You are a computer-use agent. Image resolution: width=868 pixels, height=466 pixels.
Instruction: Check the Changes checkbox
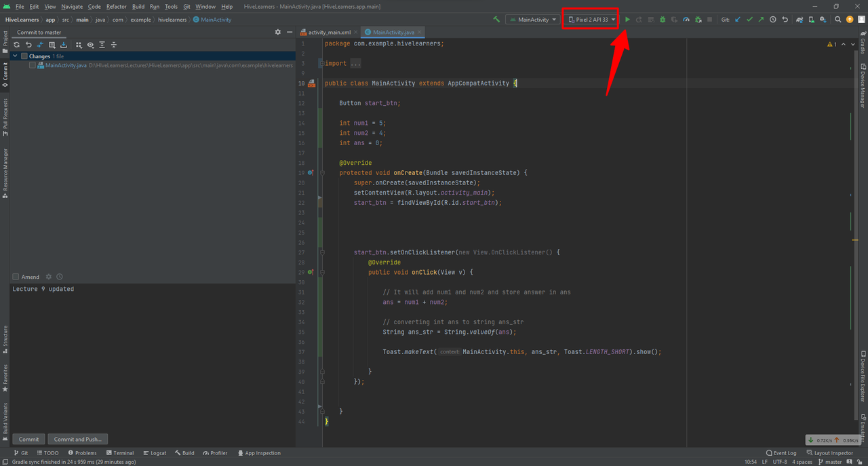[x=24, y=56]
